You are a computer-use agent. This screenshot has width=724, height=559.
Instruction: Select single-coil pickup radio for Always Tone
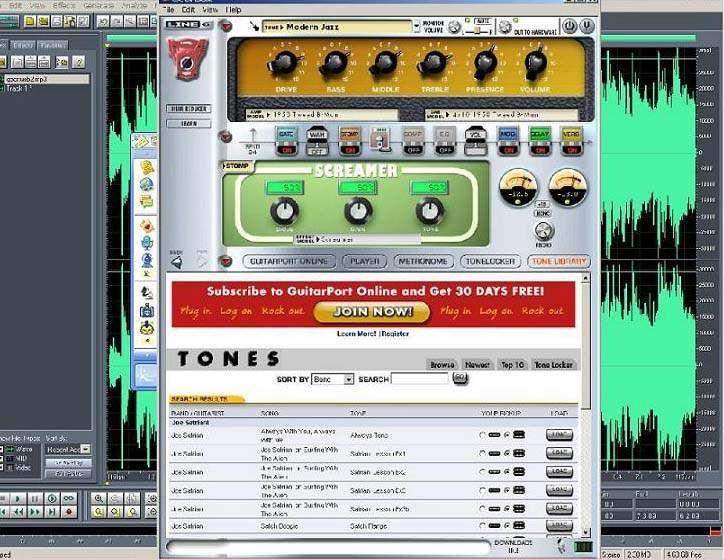[483, 435]
